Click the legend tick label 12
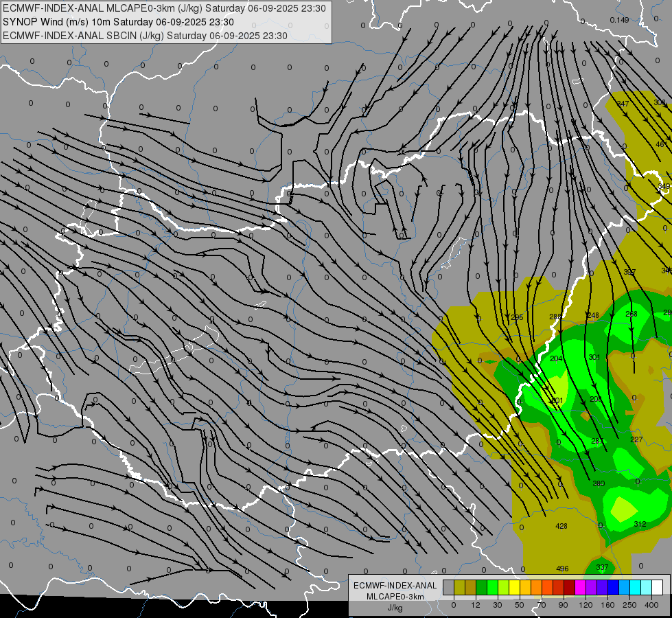 (x=475, y=605)
